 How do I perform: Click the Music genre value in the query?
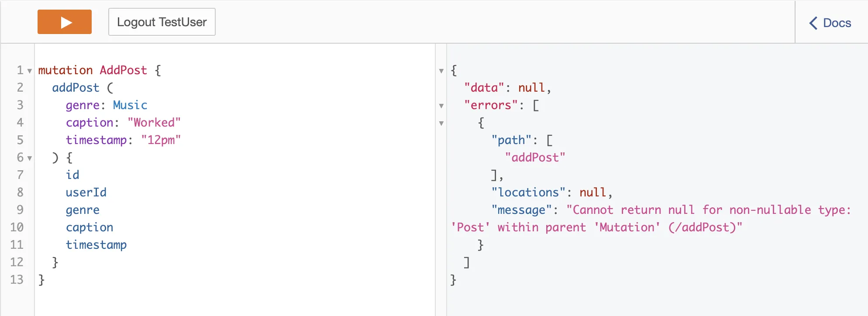click(130, 105)
